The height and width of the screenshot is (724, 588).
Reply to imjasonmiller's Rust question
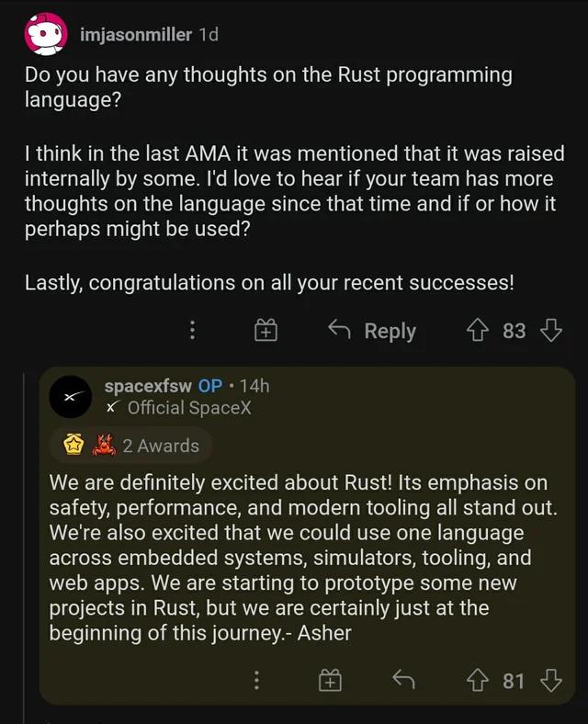coord(373,331)
